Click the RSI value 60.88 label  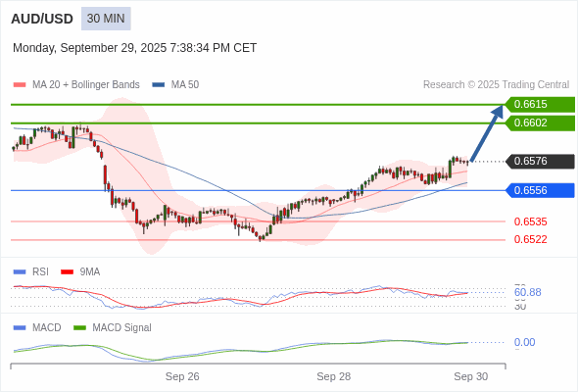click(527, 292)
